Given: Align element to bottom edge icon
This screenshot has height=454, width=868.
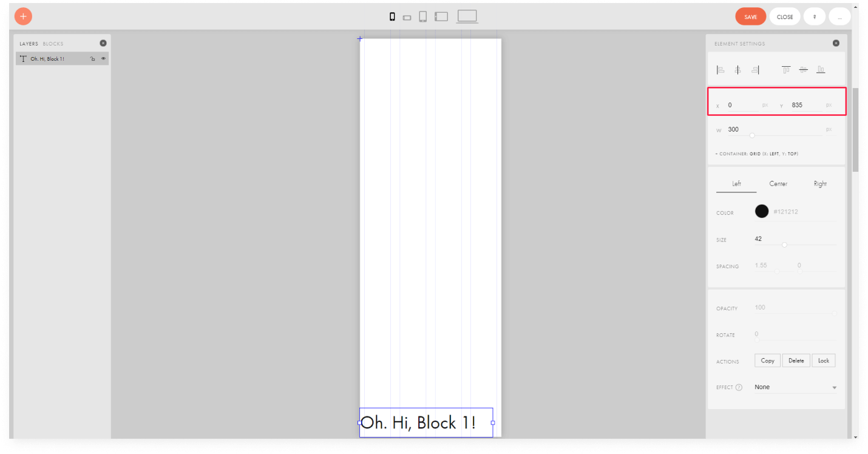Looking at the screenshot, I should [821, 70].
